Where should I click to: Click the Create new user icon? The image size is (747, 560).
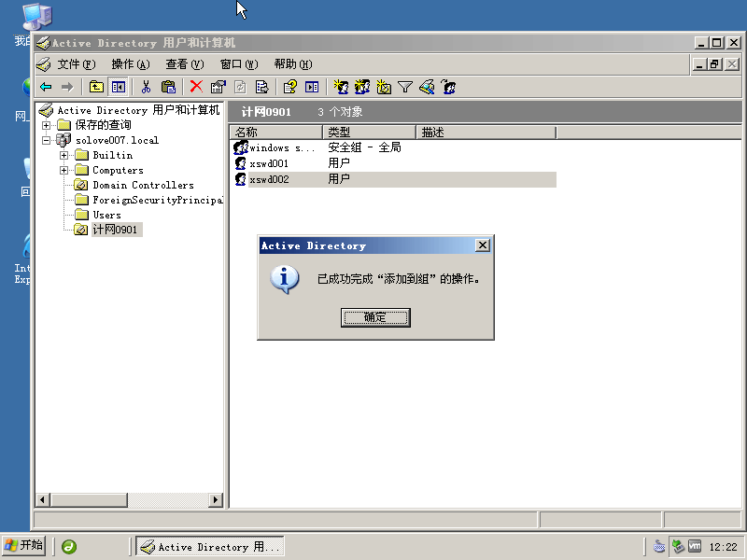point(341,87)
